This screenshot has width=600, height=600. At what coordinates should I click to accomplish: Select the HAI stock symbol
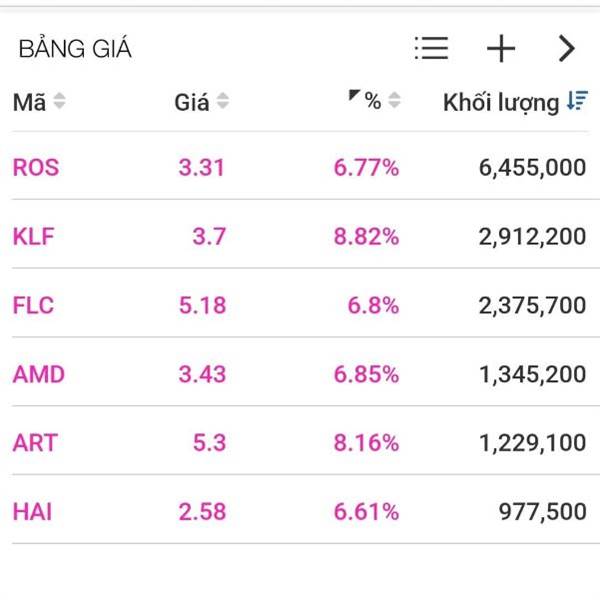[32, 512]
